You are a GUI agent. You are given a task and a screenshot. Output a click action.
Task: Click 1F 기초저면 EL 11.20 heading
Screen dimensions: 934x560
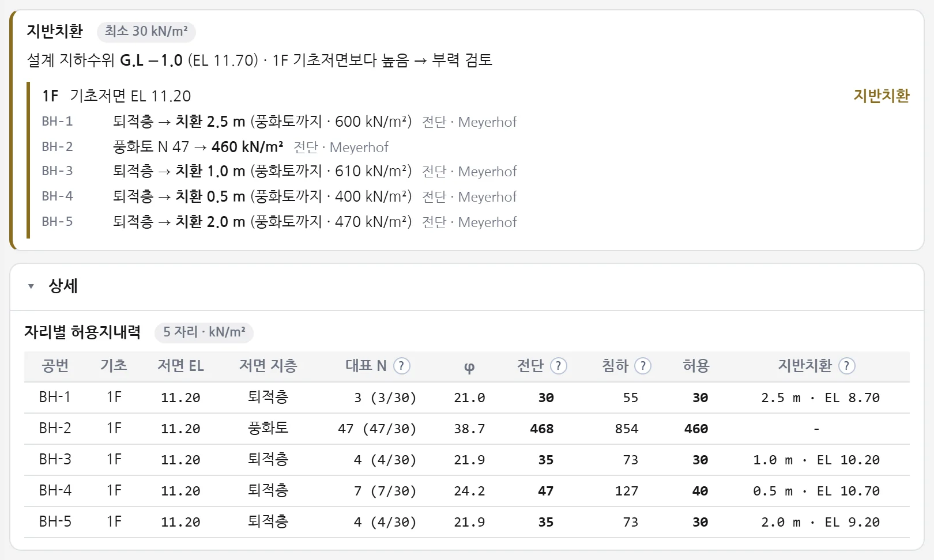point(116,96)
